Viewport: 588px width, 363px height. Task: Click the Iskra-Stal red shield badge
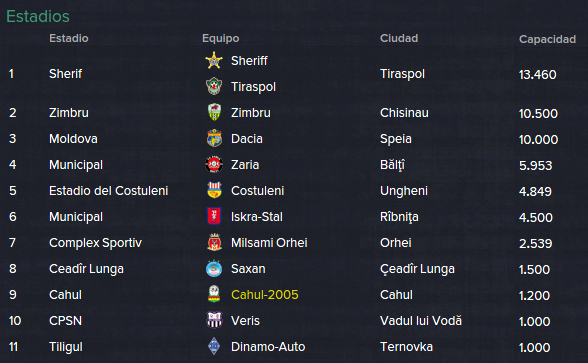pos(214,216)
